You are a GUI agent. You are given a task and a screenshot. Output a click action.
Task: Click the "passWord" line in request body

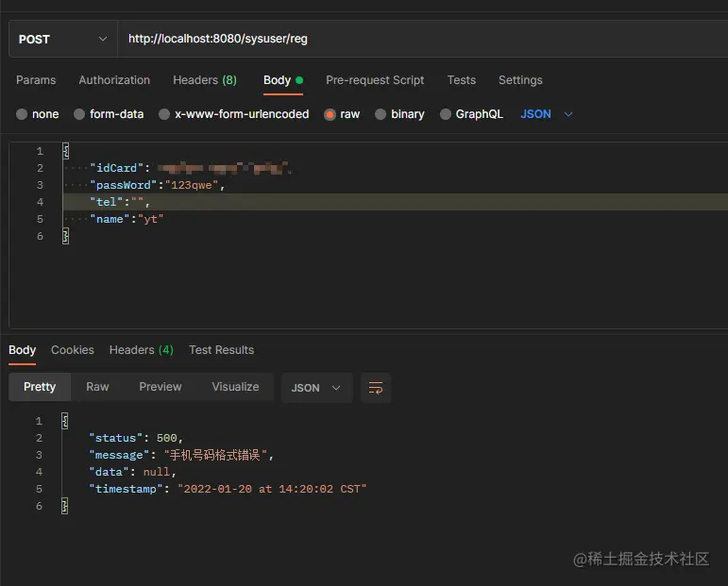click(x=158, y=185)
